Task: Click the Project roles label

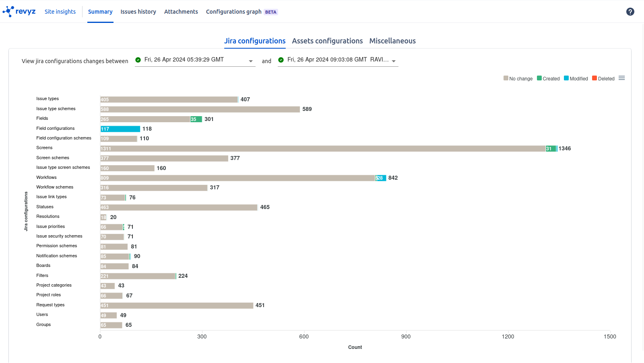Action: (49, 295)
